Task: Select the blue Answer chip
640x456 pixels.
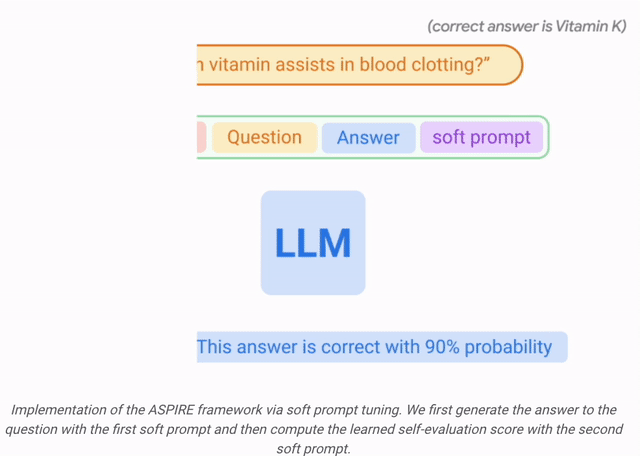Action: click(x=368, y=138)
